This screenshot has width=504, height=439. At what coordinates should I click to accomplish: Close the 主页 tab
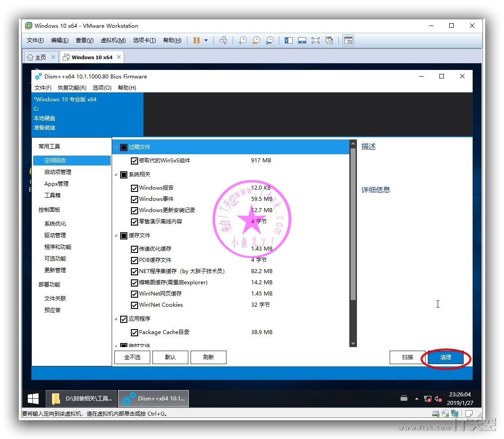[53, 57]
